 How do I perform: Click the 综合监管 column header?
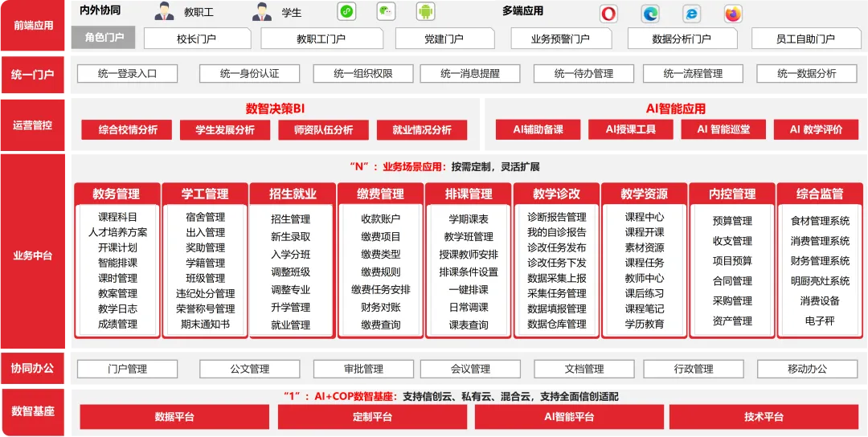pos(820,194)
